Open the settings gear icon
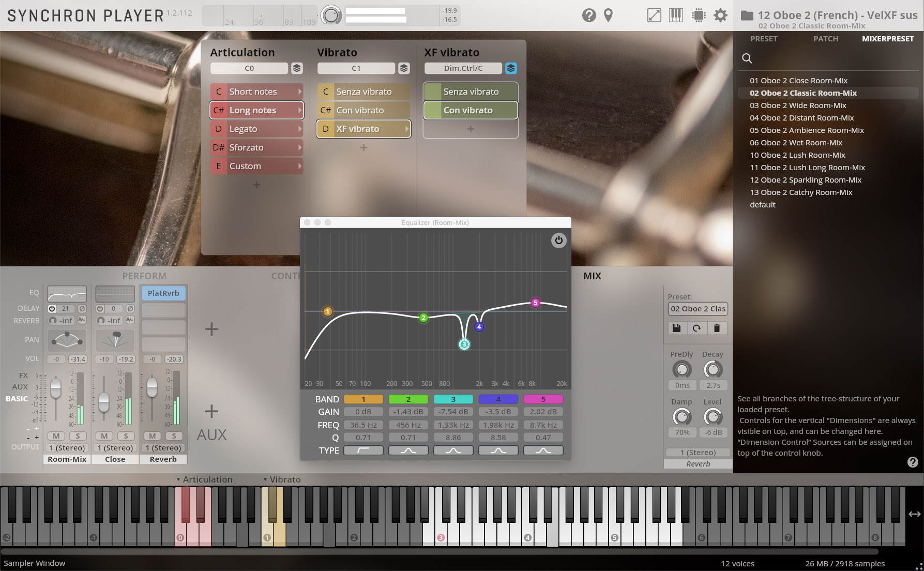The width and height of the screenshot is (924, 571). [720, 16]
